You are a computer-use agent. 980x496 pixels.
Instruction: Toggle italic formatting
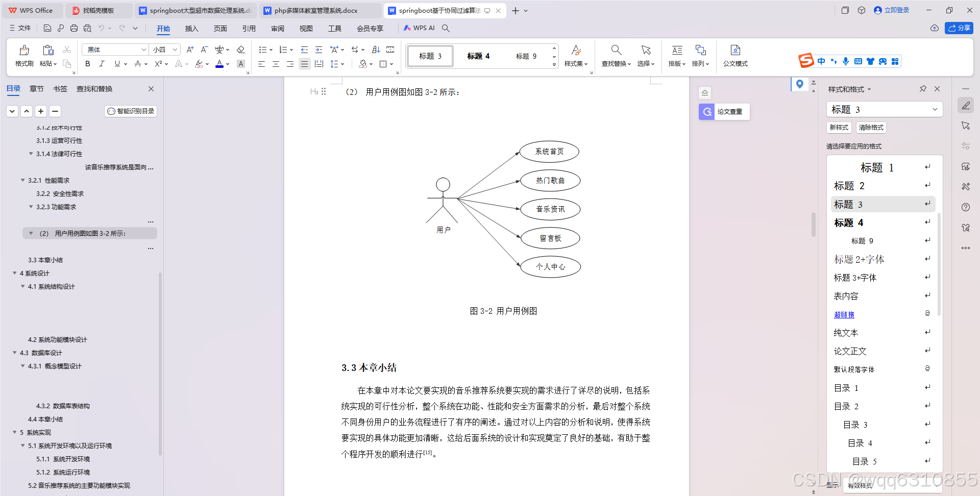coord(102,64)
